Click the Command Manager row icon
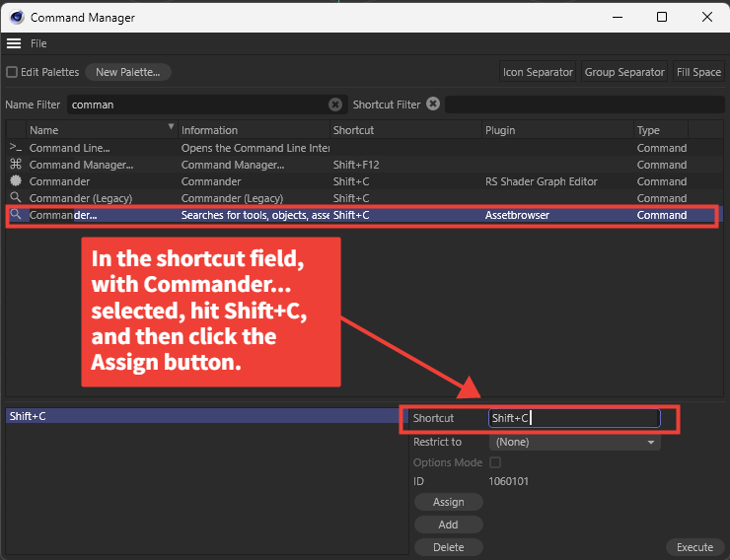The height and width of the screenshot is (560, 730). (x=16, y=165)
